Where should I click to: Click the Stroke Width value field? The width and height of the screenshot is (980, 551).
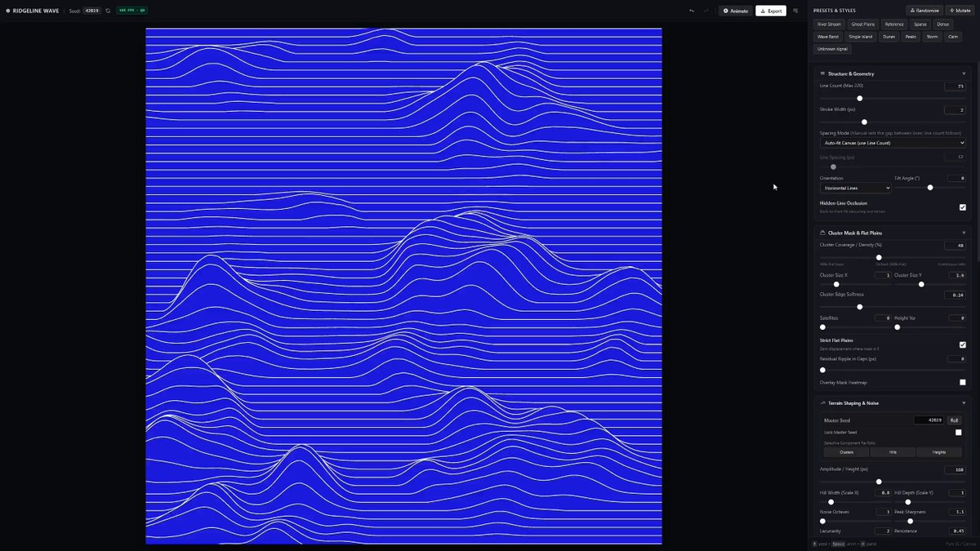(x=955, y=109)
